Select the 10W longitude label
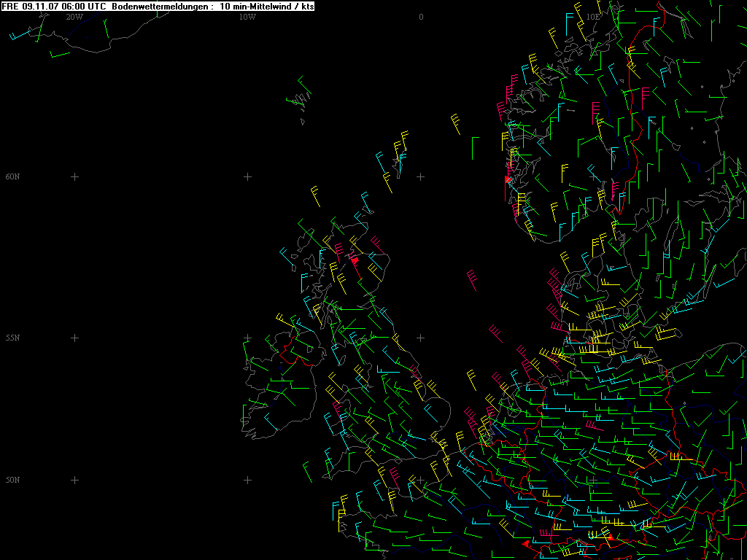Screen dimensions: 747x560 [x=247, y=17]
